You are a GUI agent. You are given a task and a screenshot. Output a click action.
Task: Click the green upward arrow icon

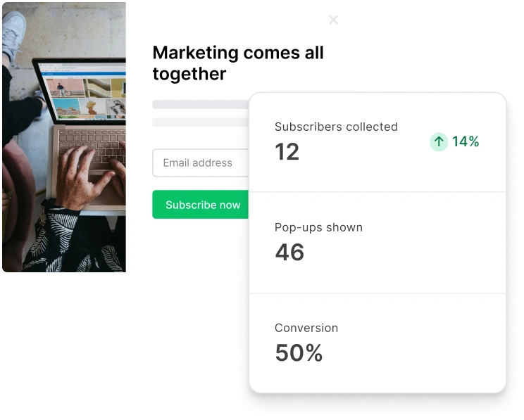[439, 142]
